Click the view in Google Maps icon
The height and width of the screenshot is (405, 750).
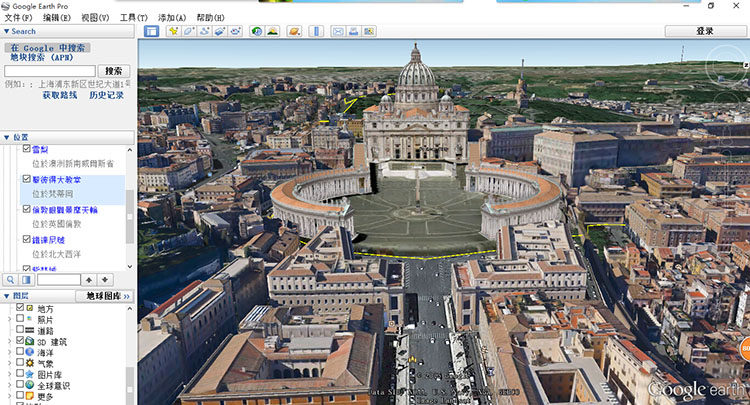point(369,31)
